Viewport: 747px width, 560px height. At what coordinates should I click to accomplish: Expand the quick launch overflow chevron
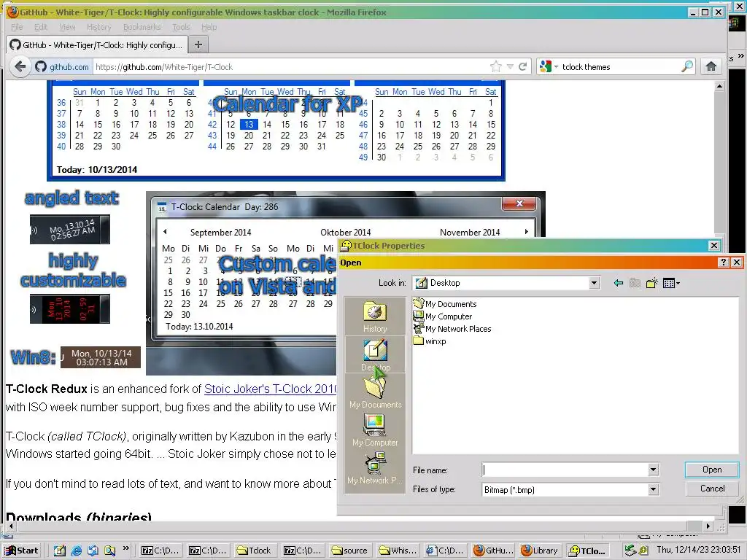[125, 548]
